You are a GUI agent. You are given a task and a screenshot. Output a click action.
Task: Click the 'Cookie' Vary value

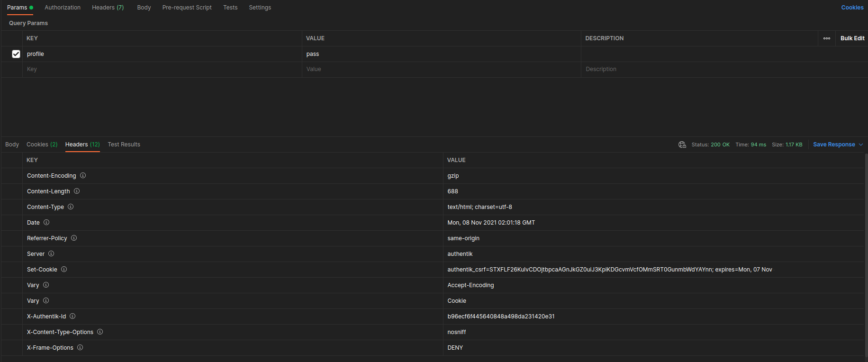[457, 301]
